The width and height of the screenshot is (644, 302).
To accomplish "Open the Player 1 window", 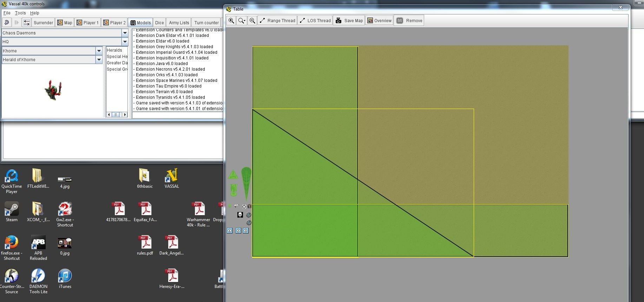I will click(88, 23).
